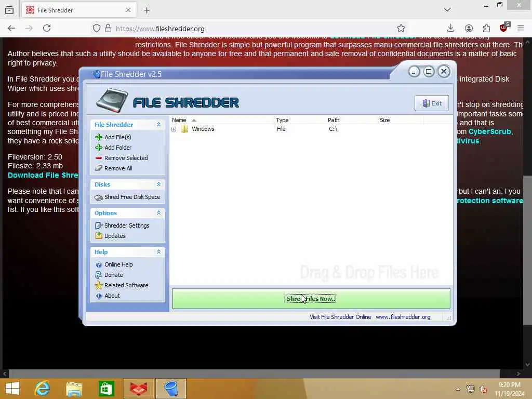Click the Shred Free Disk Space disk icon
This screenshot has height=399, width=532.
[99, 197]
